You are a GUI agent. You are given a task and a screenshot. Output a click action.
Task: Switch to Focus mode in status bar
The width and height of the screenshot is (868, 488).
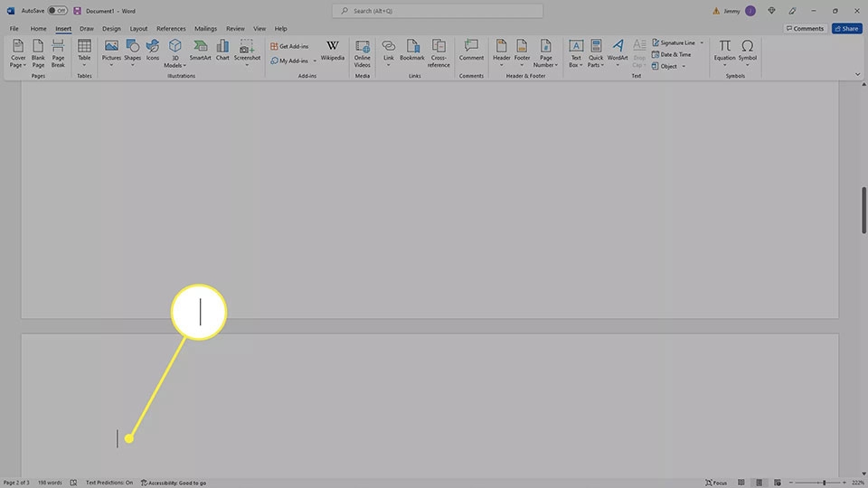tap(716, 483)
